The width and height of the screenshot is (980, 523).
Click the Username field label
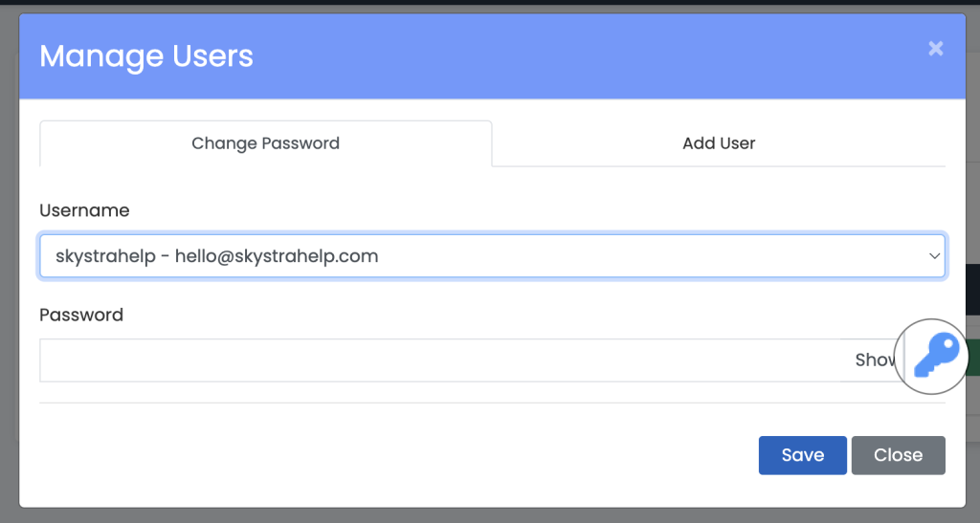pos(84,210)
